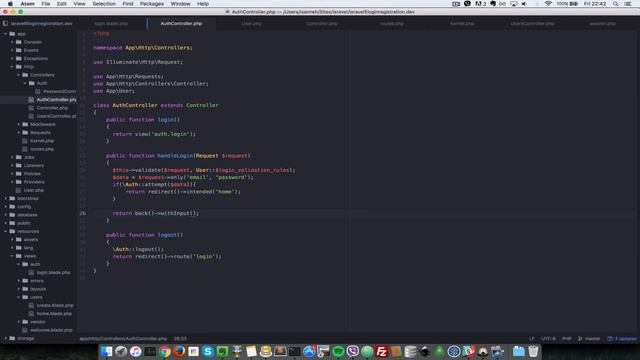This screenshot has width=640, height=360.
Task: Click the LF line ending selector
Action: pyautogui.click(x=531, y=339)
